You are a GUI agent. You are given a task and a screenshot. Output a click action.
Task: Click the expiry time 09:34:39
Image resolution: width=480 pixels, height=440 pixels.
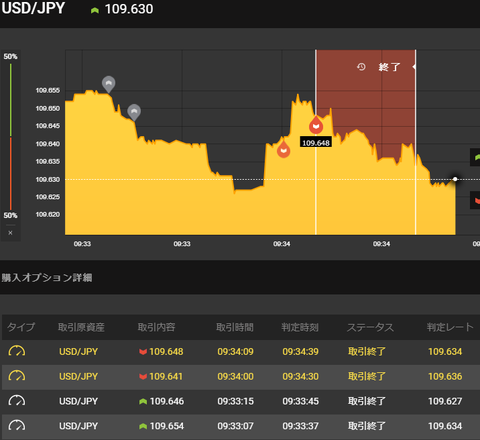pos(300,352)
